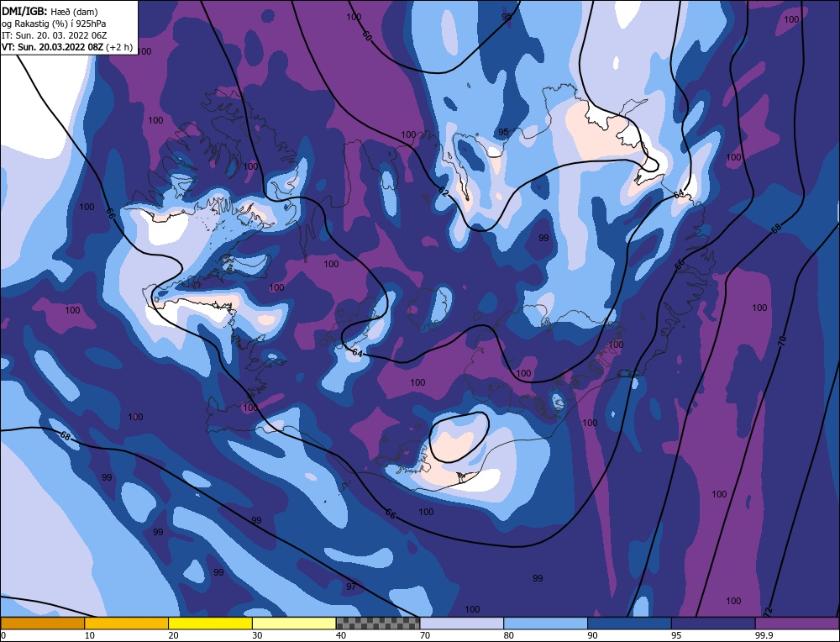840x642 pixels.
Task: Select the lavender 70–80 legend swatch
Action: pos(462,624)
